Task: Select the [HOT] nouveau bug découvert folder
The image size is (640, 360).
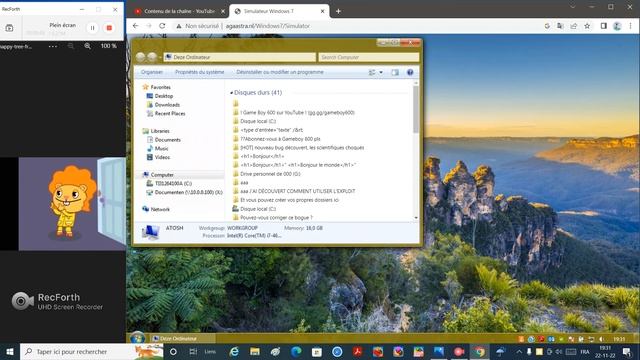Action: (302, 147)
